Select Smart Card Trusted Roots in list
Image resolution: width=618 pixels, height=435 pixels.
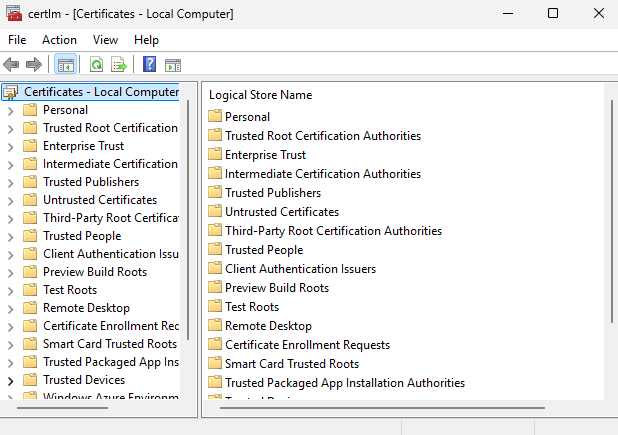(x=291, y=364)
